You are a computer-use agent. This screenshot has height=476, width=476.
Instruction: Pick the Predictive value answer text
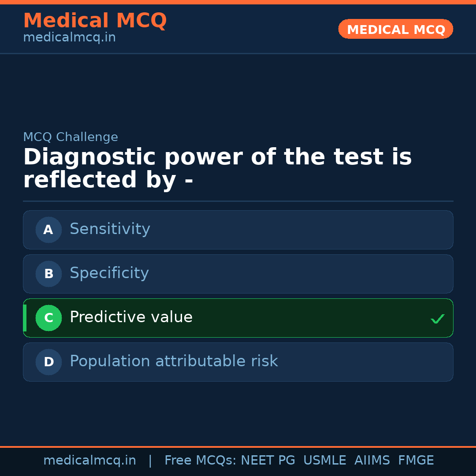tap(131, 317)
